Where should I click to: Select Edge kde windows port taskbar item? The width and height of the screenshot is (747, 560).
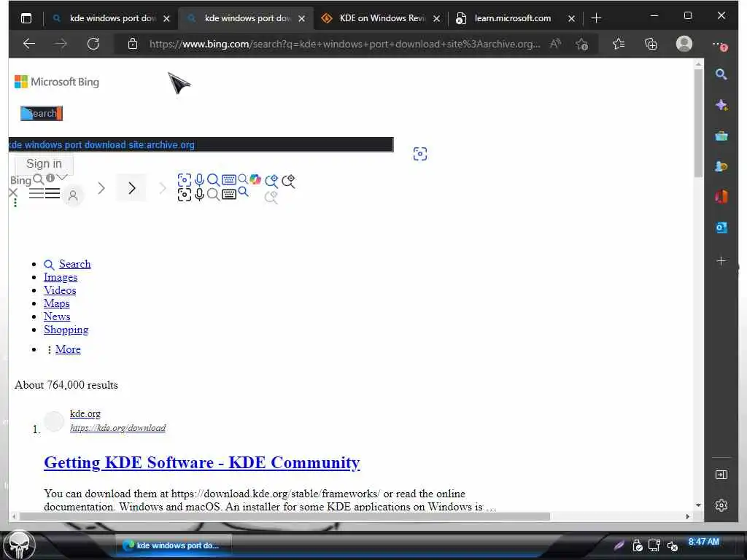174,545
